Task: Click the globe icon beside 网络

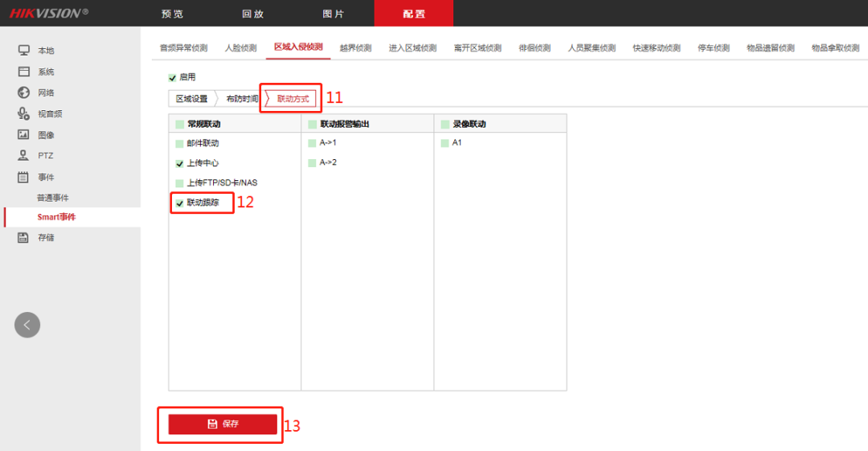Action: click(23, 92)
